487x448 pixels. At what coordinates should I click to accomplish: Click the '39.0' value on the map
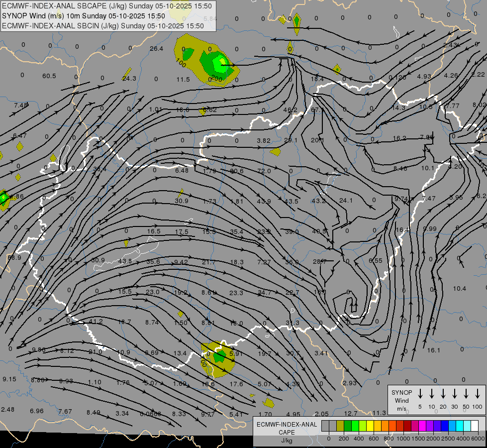[292, 231]
